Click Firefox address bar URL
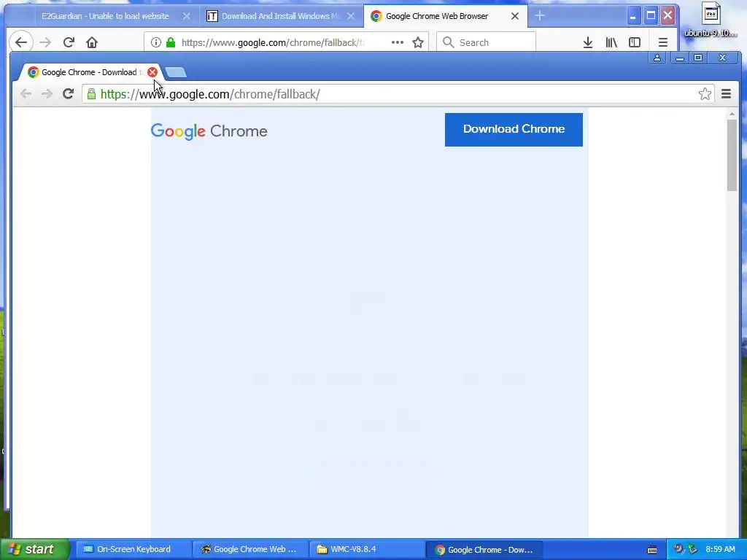 [273, 42]
